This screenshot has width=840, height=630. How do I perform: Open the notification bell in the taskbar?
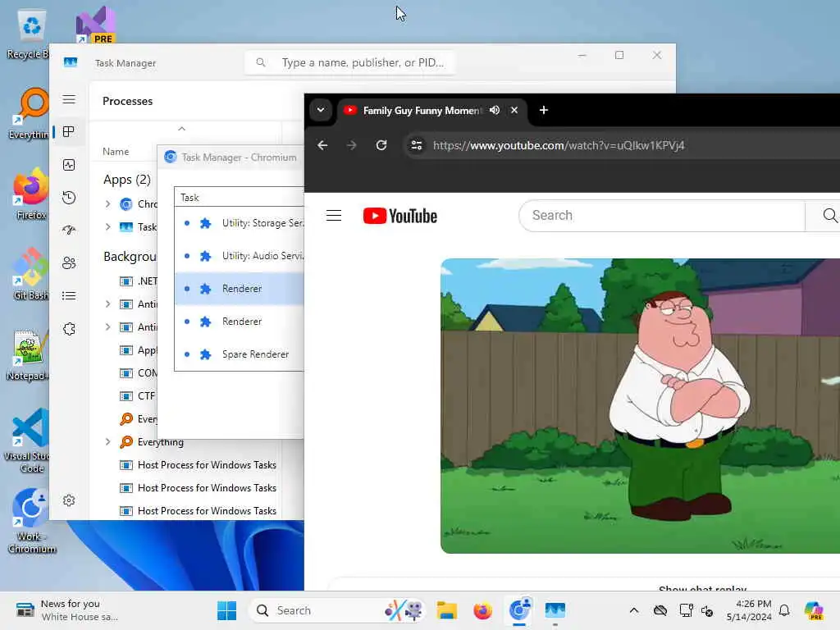tap(784, 610)
